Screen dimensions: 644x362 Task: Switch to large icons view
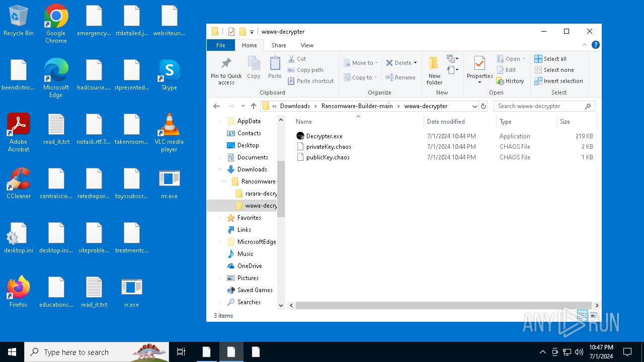(594, 316)
